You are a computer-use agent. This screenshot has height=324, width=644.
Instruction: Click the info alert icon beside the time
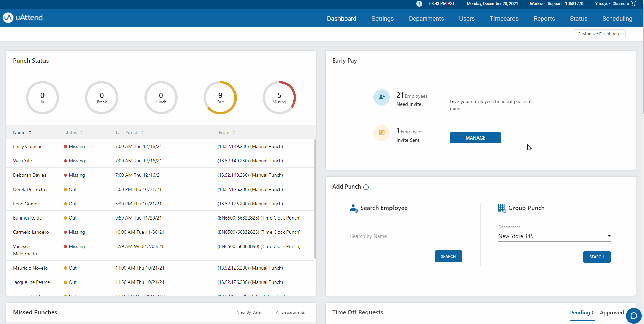[x=419, y=4]
